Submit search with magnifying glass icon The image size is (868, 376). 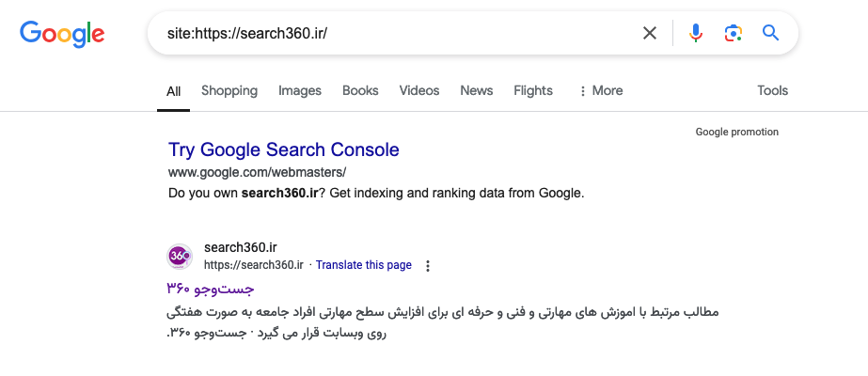click(771, 34)
